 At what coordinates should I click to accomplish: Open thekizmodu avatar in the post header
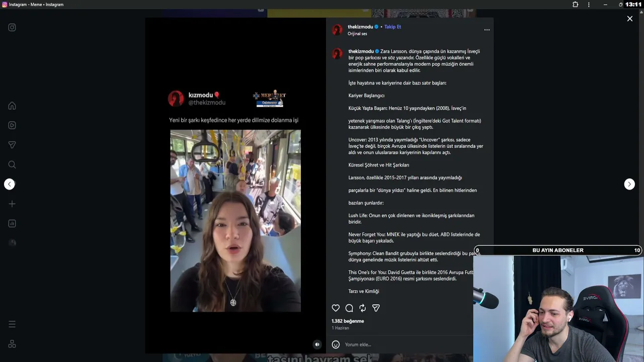337,30
